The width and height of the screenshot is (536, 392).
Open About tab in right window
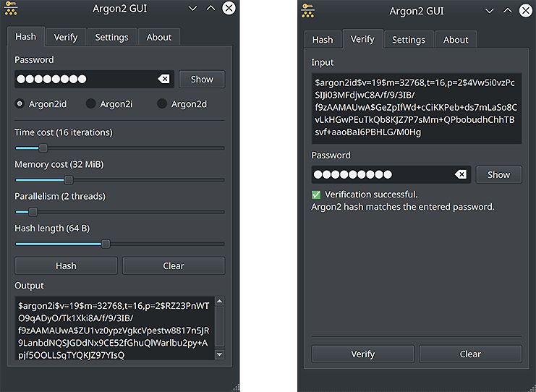tap(456, 40)
